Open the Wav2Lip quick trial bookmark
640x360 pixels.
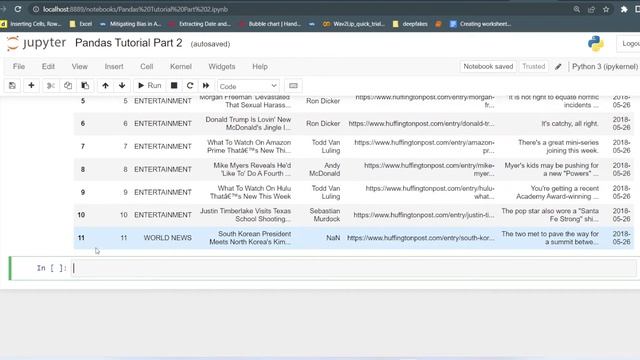pos(353,24)
